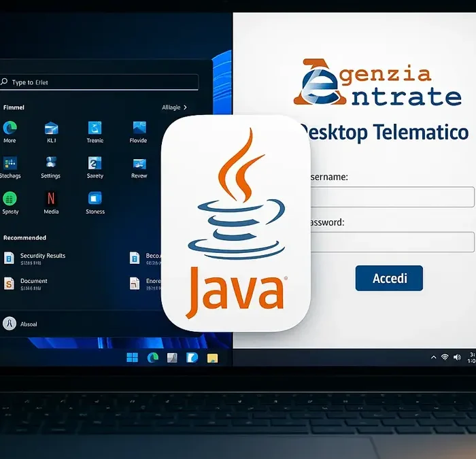
Task: Launch the Sarety app
Action: [x=95, y=163]
